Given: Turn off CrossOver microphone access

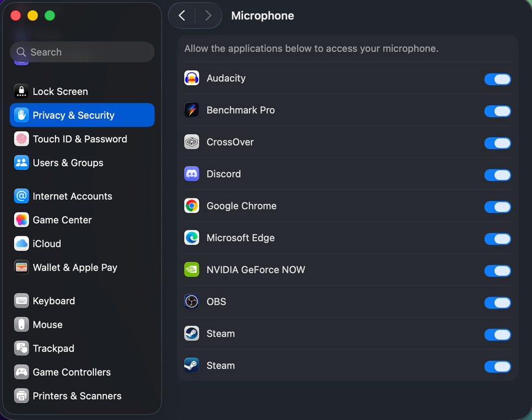Looking at the screenshot, I should [497, 143].
